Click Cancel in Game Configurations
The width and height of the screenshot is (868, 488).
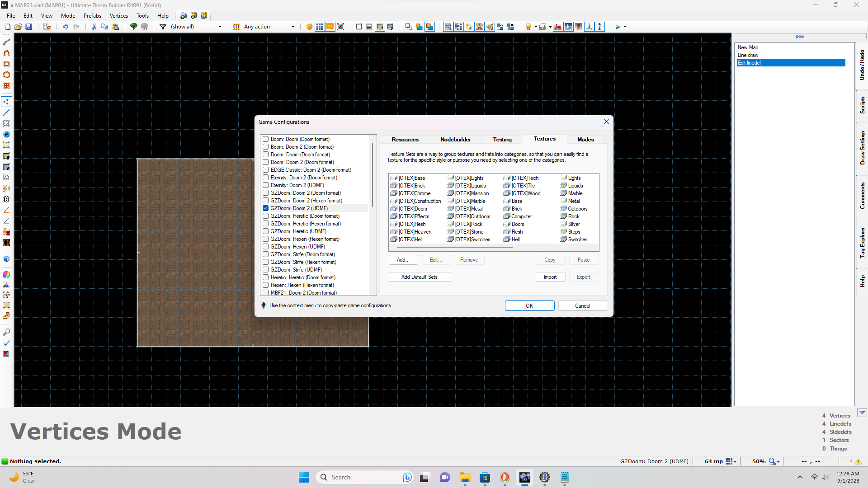pyautogui.click(x=583, y=306)
